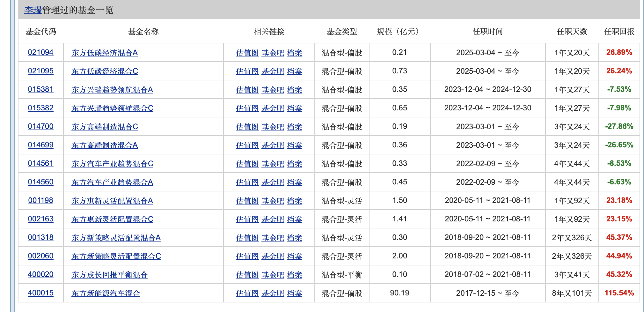Open 基金吧 for 东方兴瑞趋势领航混合C
644x312 pixels.
273,108
